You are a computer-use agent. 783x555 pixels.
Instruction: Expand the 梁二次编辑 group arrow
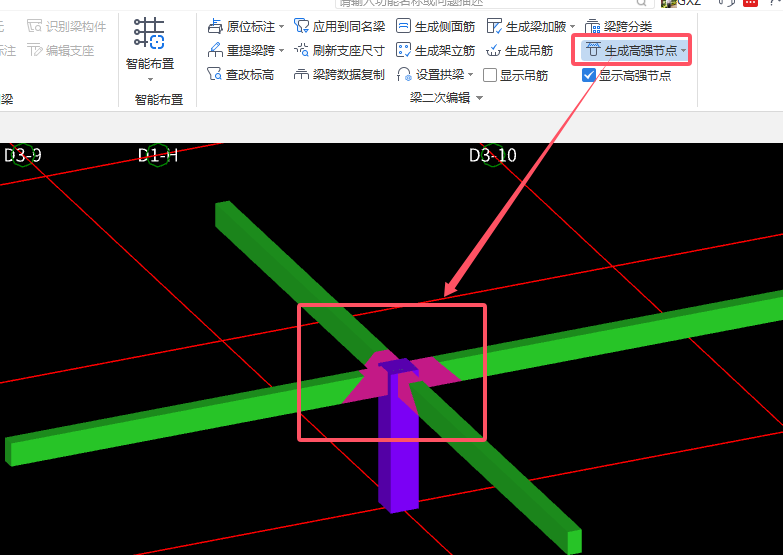click(x=479, y=98)
